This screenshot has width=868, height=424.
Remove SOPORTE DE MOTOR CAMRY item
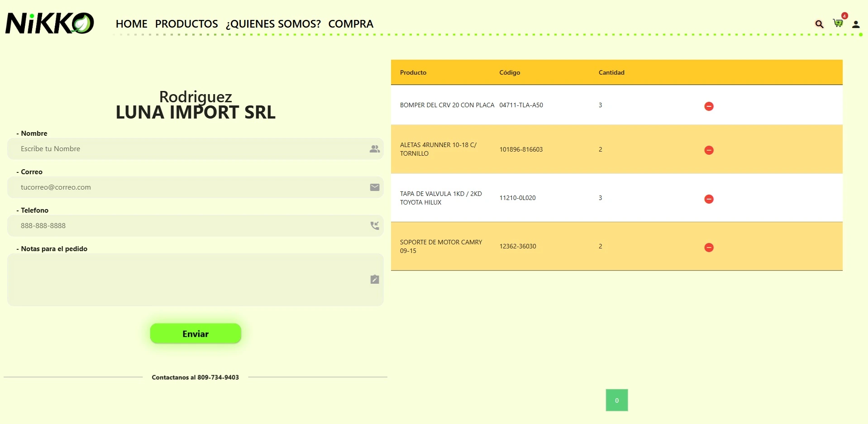point(709,248)
